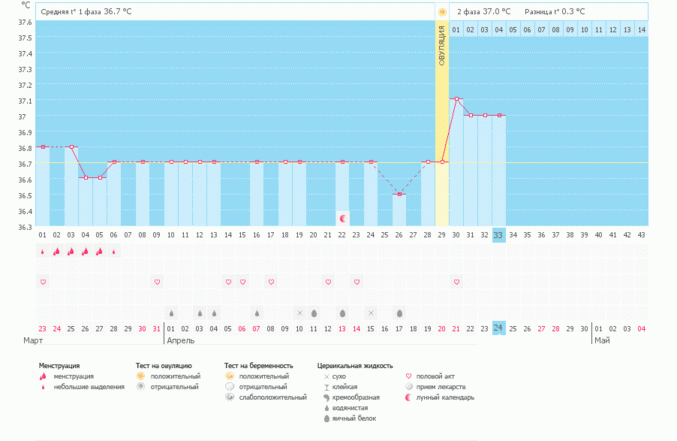
Task: Click the Апрель month label
Action: pos(180,341)
